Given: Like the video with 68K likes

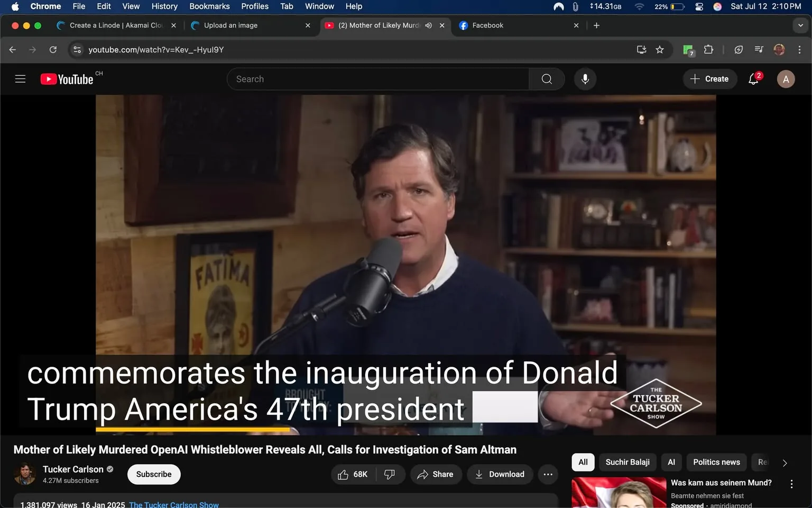Looking at the screenshot, I should click(353, 474).
